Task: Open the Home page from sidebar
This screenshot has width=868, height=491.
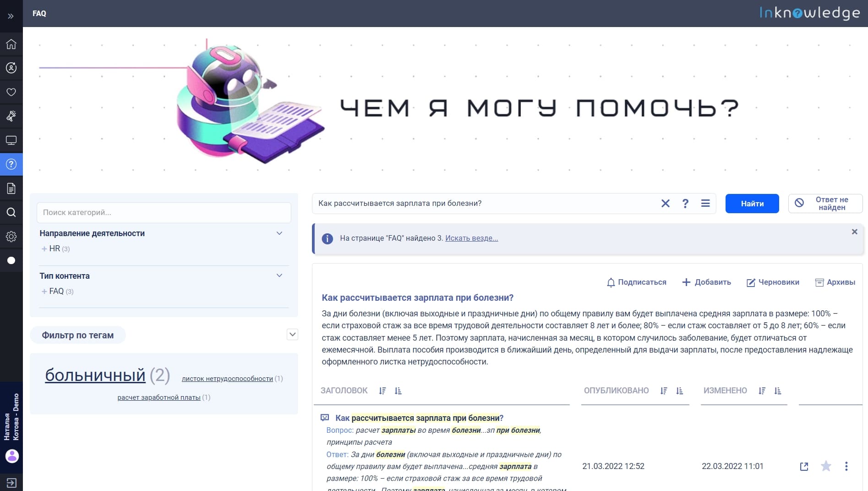Action: (11, 44)
